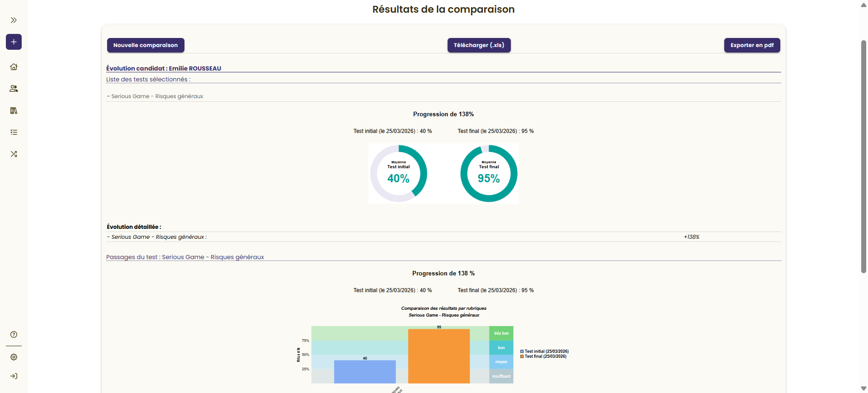
Task: Click the logout arrow icon
Action: pyautogui.click(x=14, y=376)
